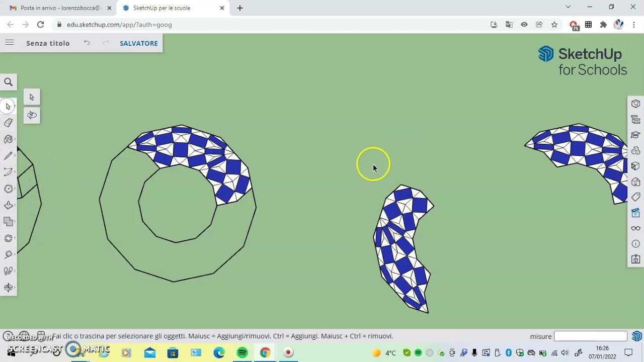Open a new browser tab

point(240,8)
